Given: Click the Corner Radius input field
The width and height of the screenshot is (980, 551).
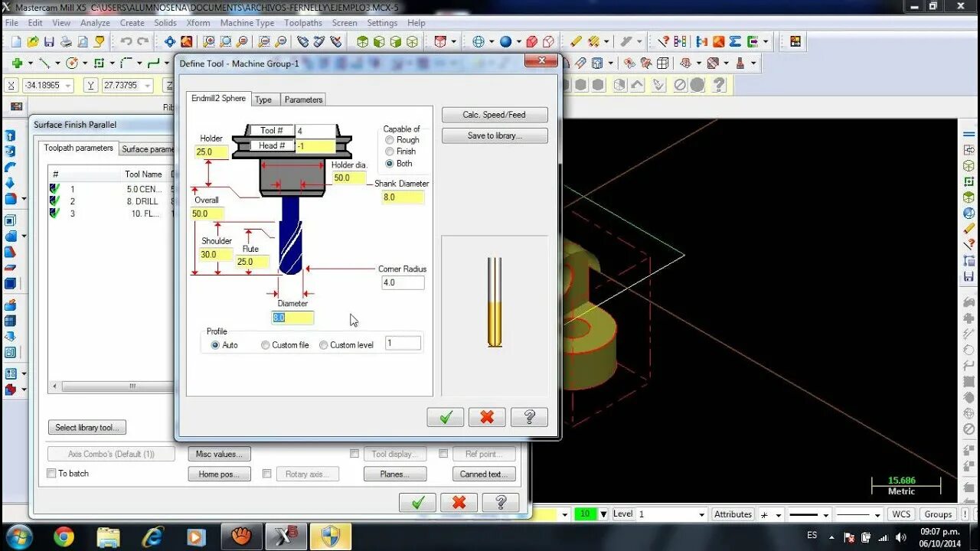Looking at the screenshot, I should [x=403, y=282].
